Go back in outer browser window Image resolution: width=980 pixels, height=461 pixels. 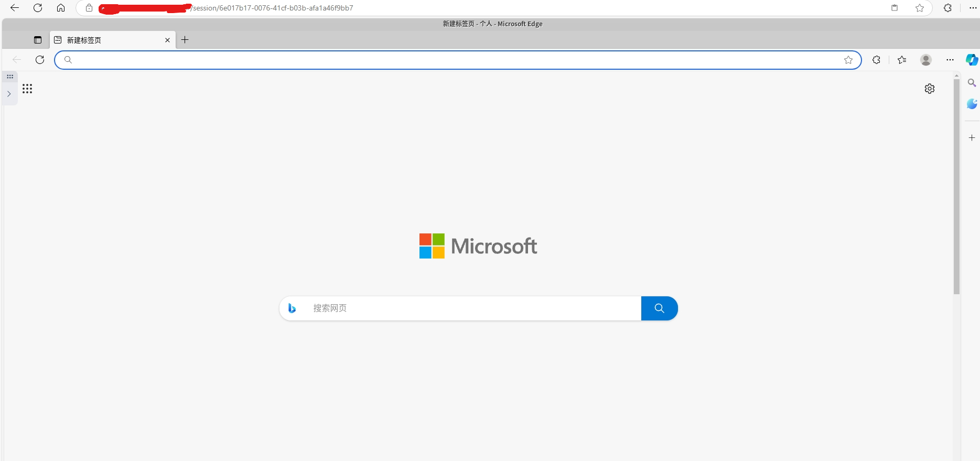point(15,8)
